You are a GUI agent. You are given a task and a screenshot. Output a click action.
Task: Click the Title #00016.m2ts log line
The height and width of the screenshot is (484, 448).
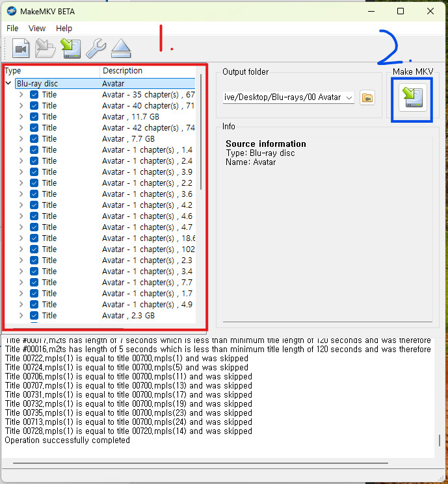point(218,350)
